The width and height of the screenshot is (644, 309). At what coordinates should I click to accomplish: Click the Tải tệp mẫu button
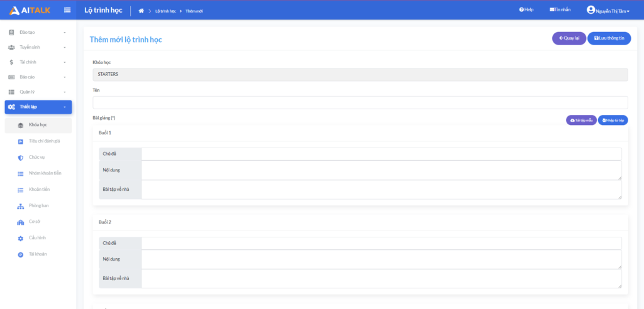581,120
